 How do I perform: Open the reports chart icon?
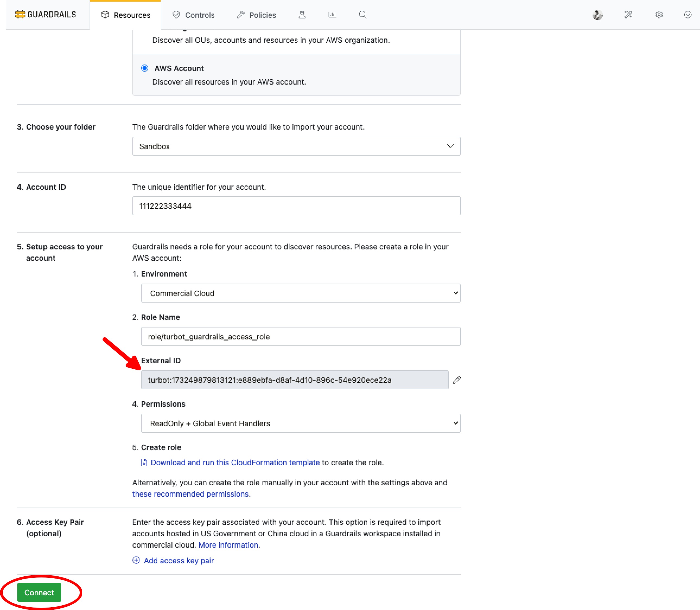(332, 15)
